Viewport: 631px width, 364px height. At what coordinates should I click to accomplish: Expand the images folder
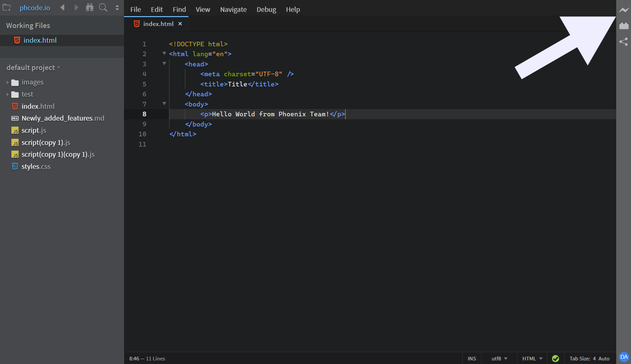click(7, 82)
